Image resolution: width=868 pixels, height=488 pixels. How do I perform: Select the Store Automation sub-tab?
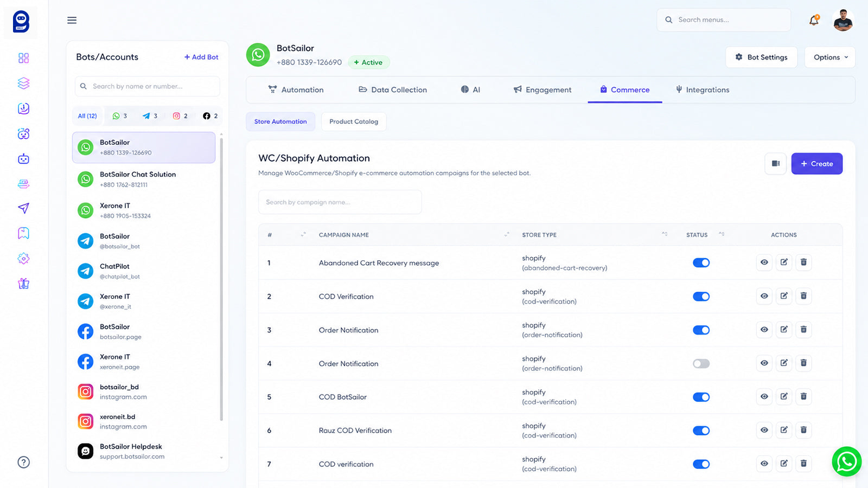click(280, 121)
